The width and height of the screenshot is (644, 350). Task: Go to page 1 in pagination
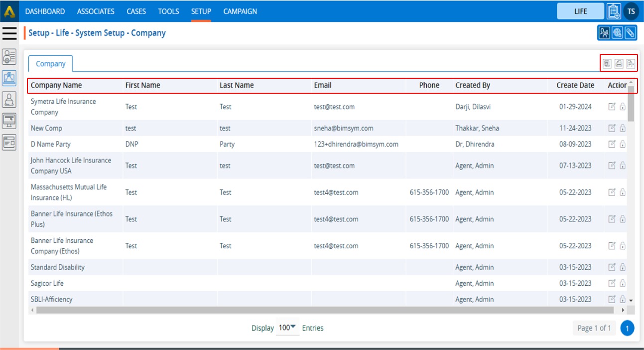pos(628,328)
